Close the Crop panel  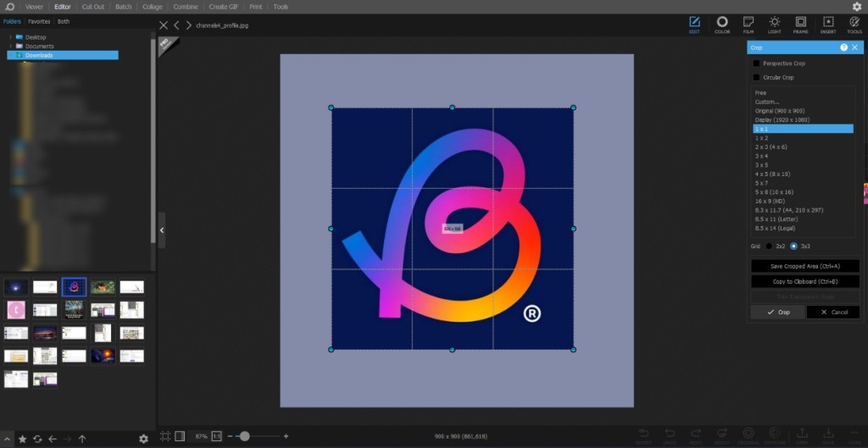point(854,47)
